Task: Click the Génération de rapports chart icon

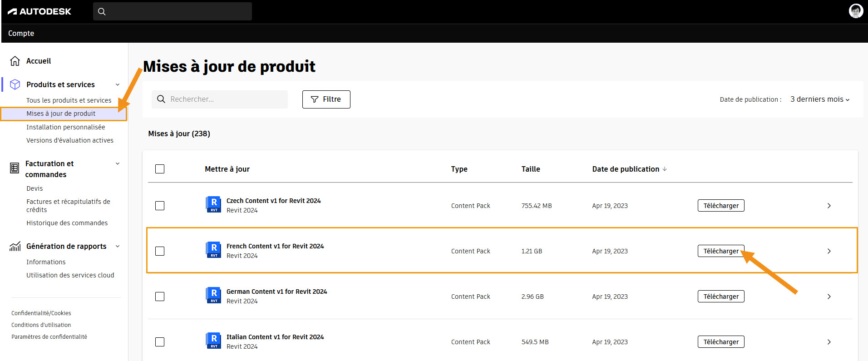Action: tap(15, 246)
